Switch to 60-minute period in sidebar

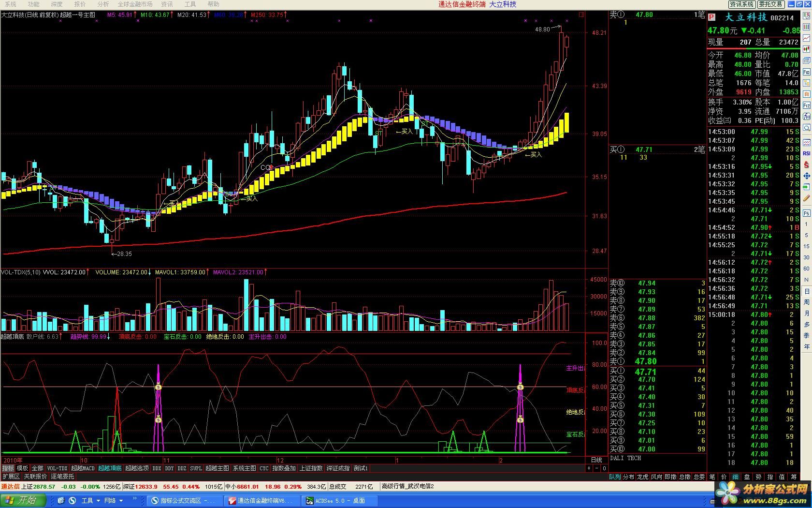tap(807, 269)
